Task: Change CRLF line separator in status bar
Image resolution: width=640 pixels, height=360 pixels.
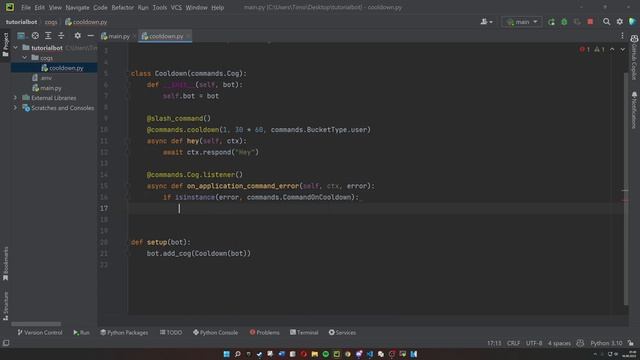Action: point(513,343)
